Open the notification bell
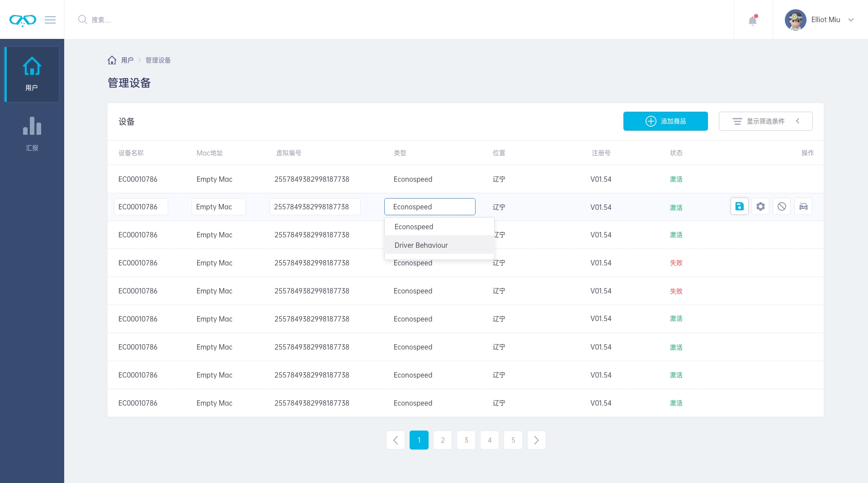 click(753, 20)
